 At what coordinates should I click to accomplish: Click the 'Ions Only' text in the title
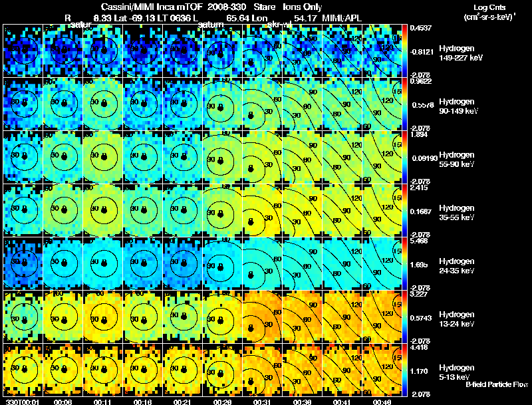point(303,7)
